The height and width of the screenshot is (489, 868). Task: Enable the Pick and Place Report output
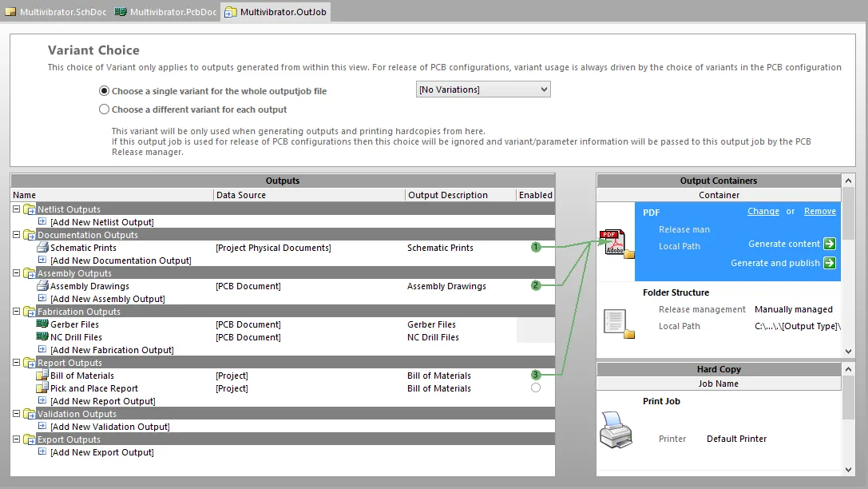point(535,388)
